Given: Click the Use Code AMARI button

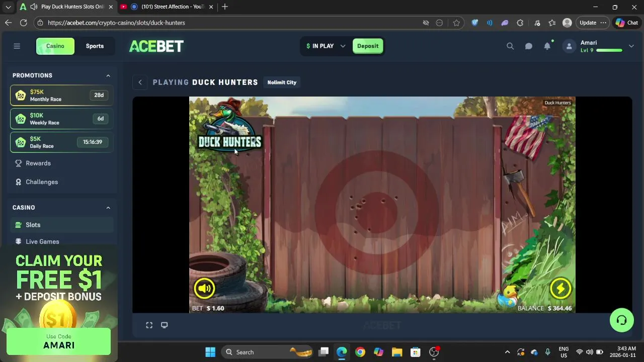Looking at the screenshot, I should (58, 341).
